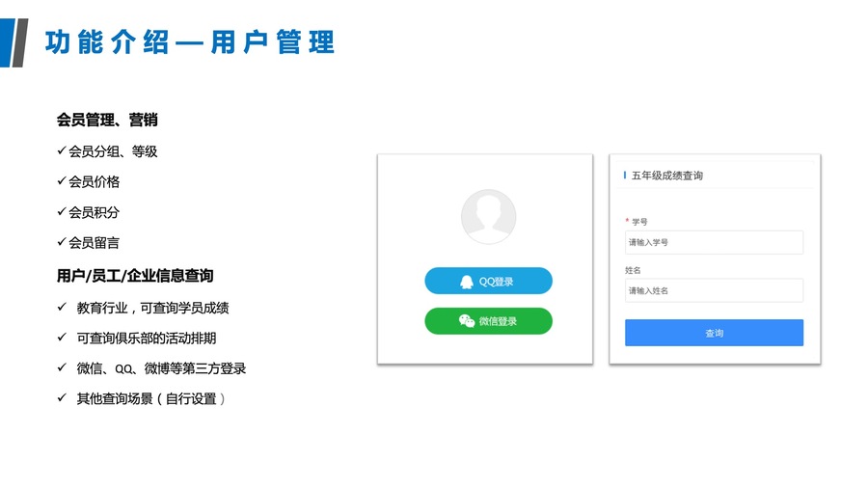868x488 pixels.
Task: Click the 会员积分 list item
Action: pyautogui.click(x=94, y=212)
